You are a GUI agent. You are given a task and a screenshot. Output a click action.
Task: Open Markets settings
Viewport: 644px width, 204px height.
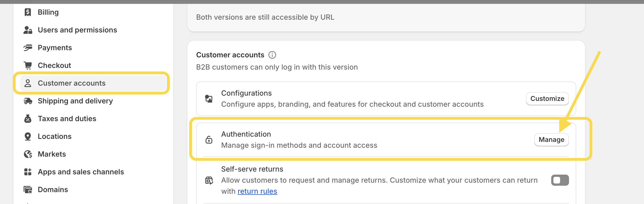click(x=52, y=154)
